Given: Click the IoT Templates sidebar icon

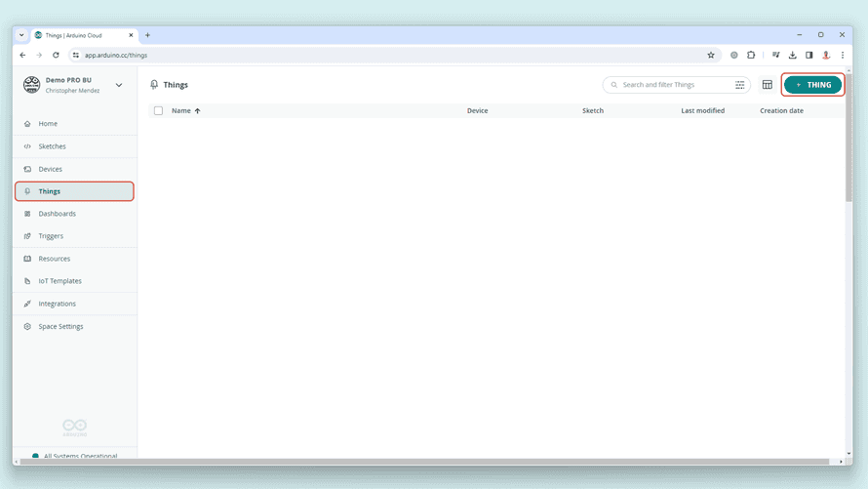Looking at the screenshot, I should tap(27, 281).
